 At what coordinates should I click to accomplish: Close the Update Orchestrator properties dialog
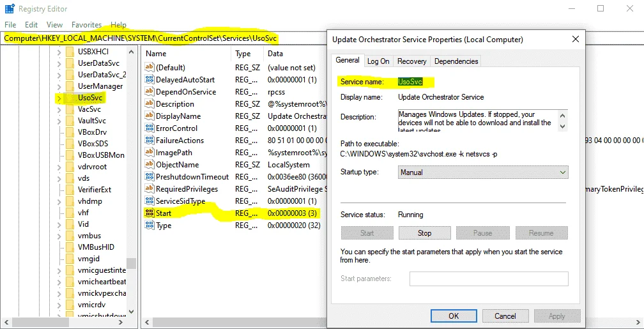[576, 40]
